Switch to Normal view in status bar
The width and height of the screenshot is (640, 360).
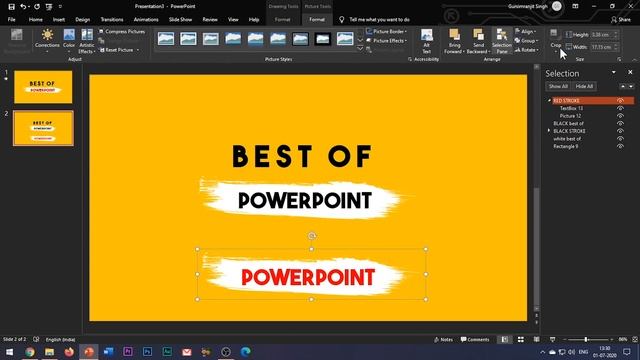click(505, 340)
